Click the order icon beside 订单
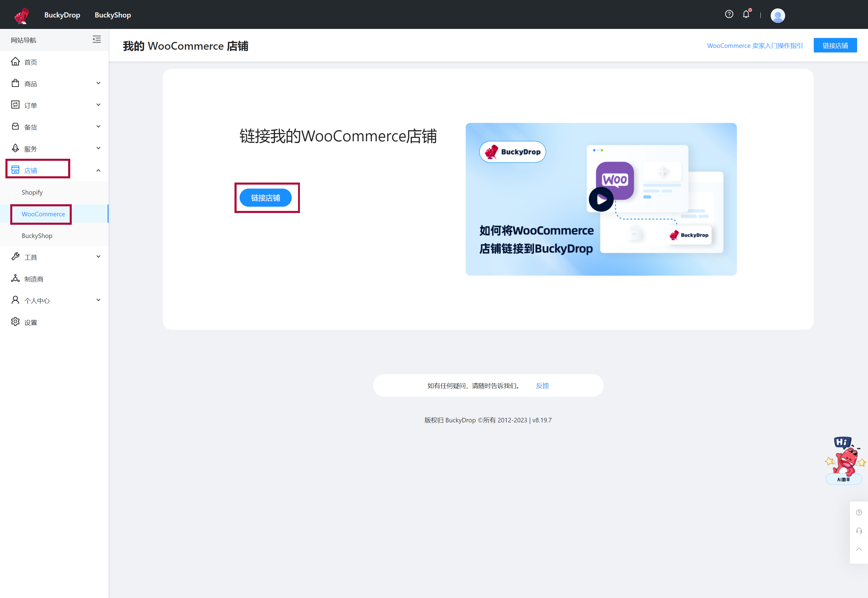 pyautogui.click(x=15, y=105)
